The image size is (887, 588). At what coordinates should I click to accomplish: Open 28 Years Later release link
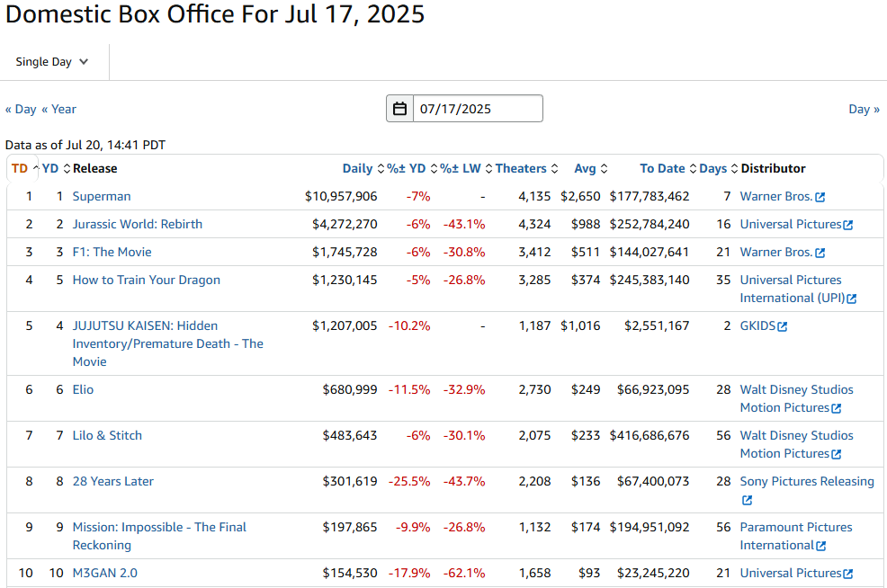coord(113,481)
